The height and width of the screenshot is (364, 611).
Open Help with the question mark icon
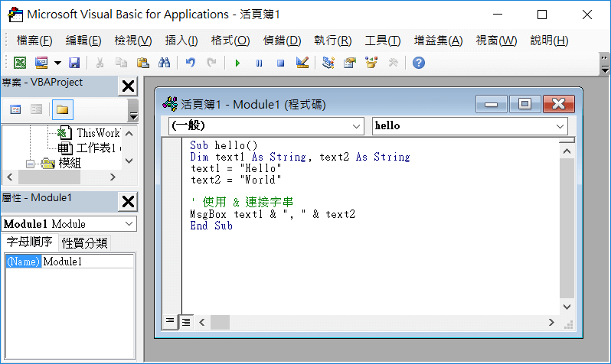(419, 63)
